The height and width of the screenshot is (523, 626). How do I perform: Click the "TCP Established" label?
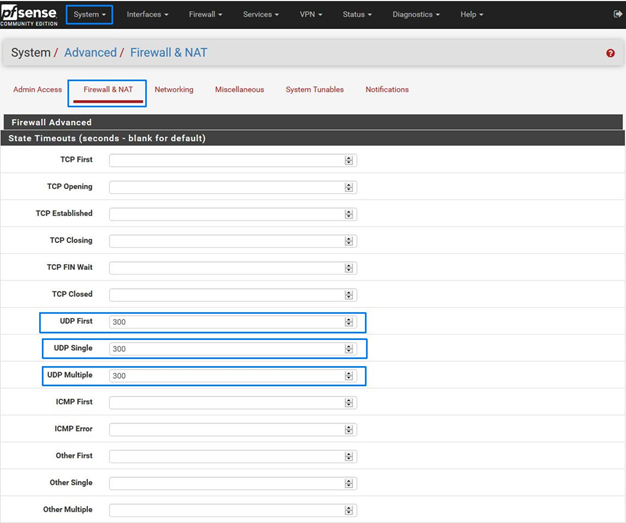pyautogui.click(x=64, y=213)
